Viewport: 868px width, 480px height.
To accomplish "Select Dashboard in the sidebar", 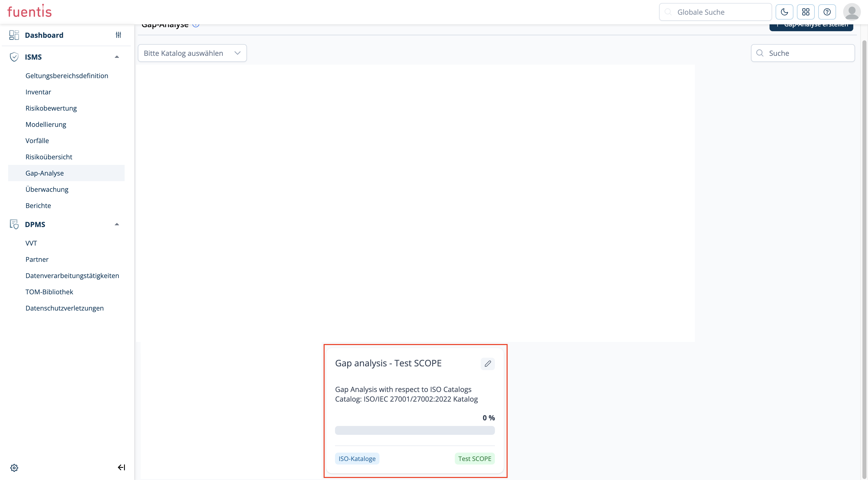I will click(44, 35).
